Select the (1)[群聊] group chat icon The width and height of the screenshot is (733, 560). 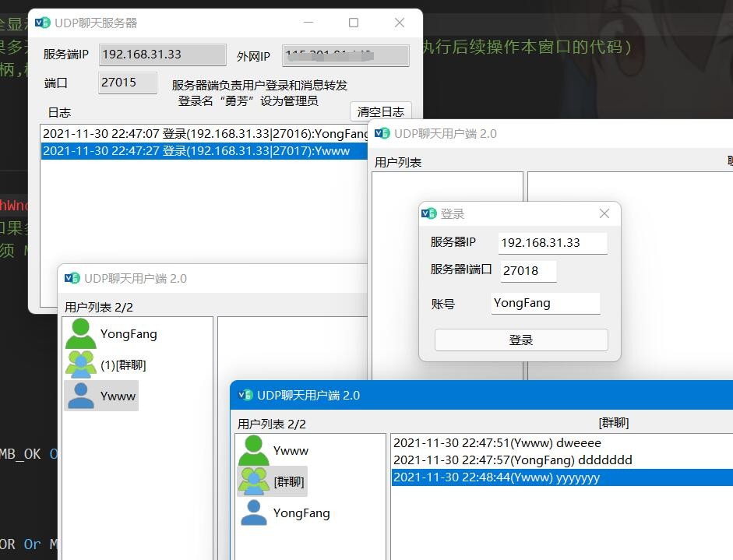[80, 365]
